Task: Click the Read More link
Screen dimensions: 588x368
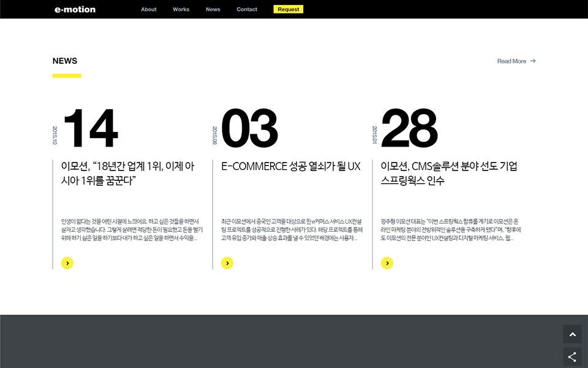Action: tap(511, 61)
